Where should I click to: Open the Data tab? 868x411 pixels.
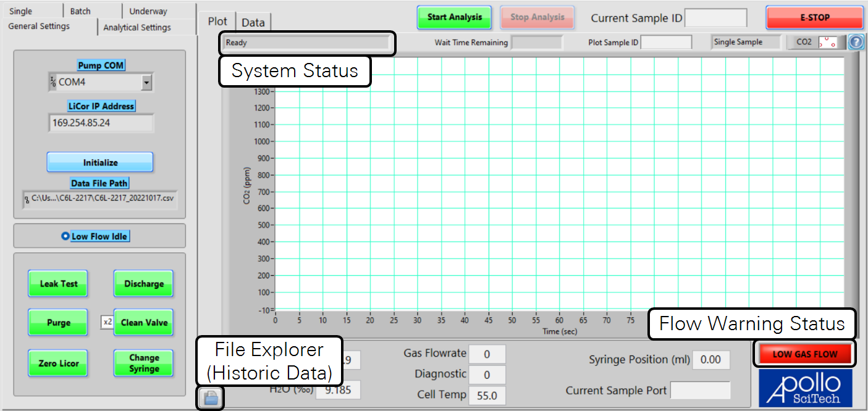pos(253,22)
